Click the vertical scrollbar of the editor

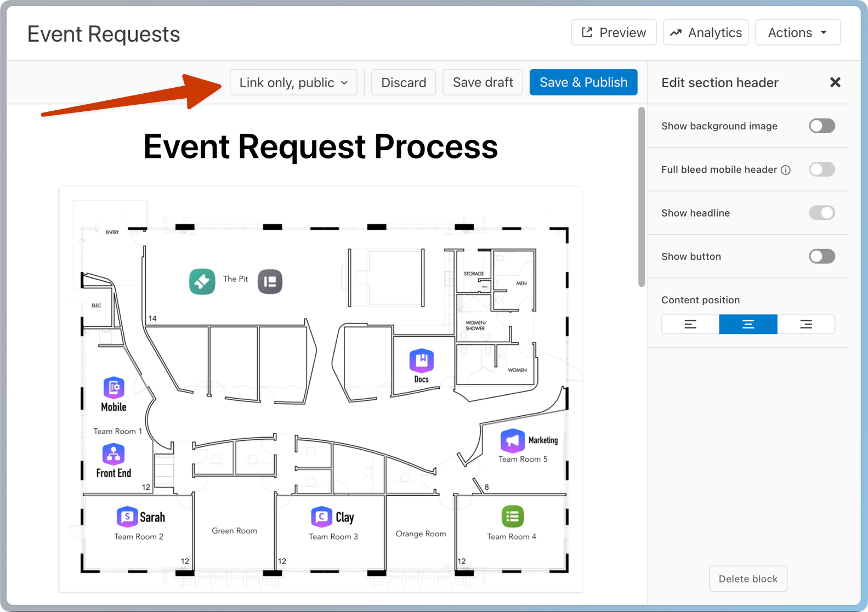tap(641, 197)
